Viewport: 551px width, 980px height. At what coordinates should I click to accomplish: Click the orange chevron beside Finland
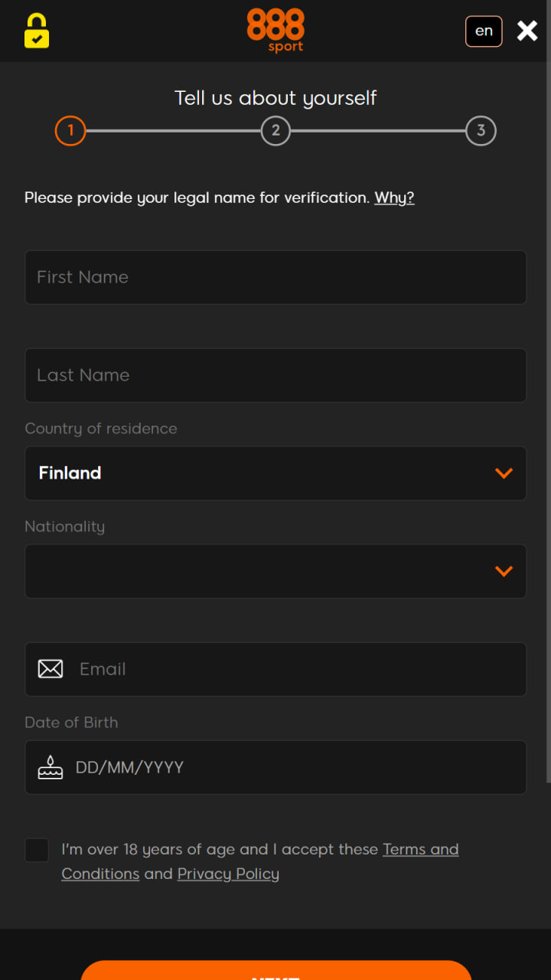pos(504,473)
